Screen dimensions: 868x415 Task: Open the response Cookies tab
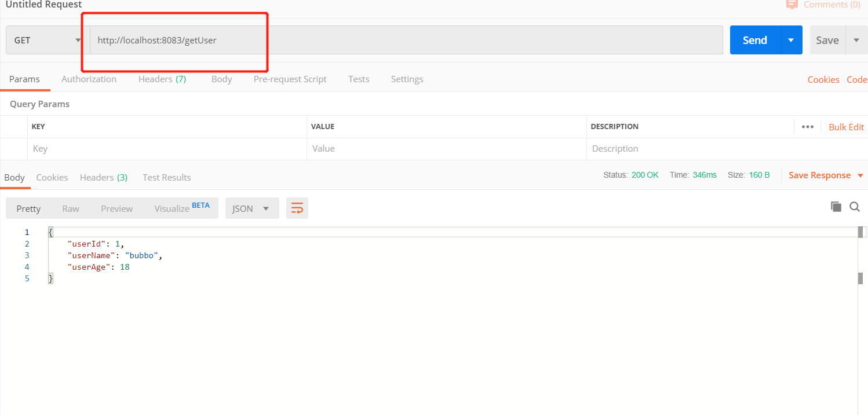pyautogui.click(x=52, y=178)
